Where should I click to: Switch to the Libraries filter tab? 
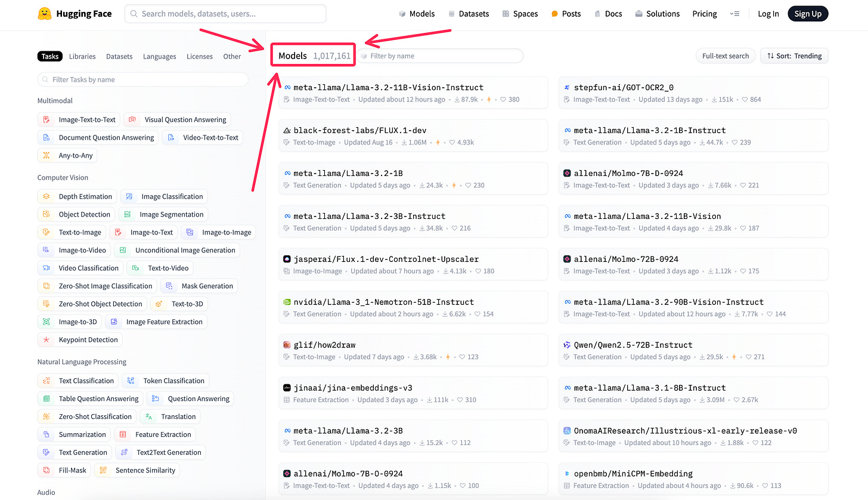[82, 56]
